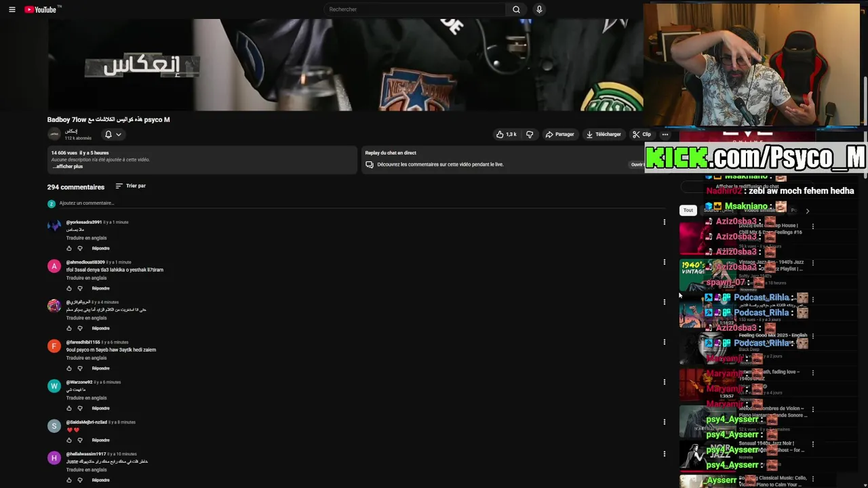Open the purple H avatar of @hellalwassim1917
Viewport: 868px width, 488px height.
click(x=54, y=457)
